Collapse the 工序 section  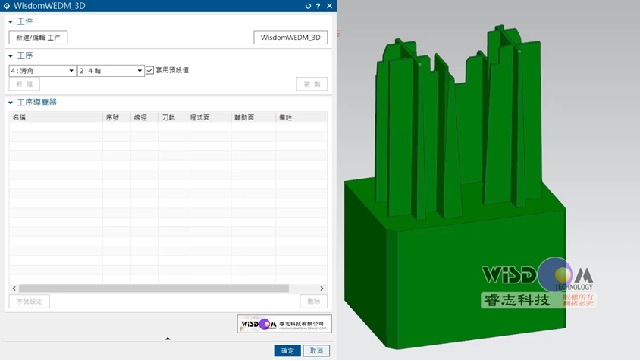[11, 56]
